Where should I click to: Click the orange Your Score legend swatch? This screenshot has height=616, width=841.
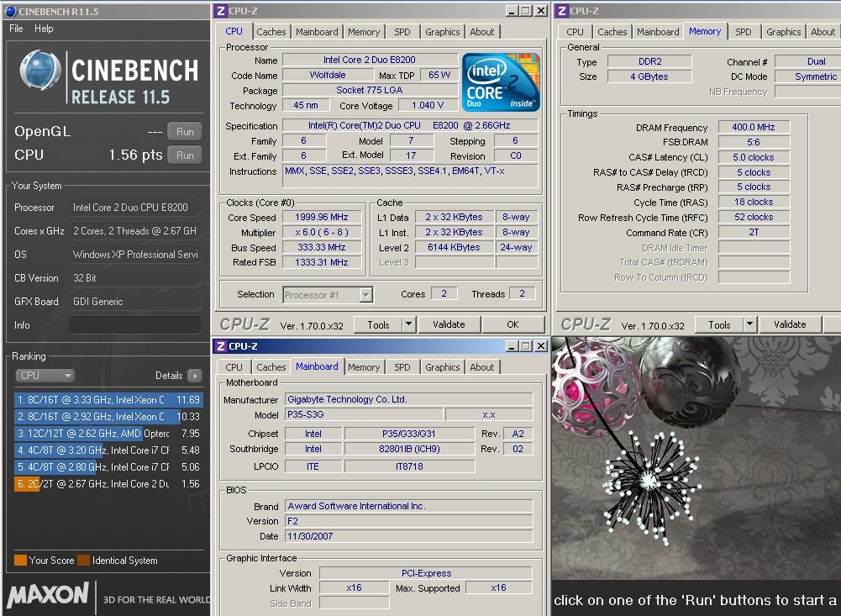coord(20,561)
